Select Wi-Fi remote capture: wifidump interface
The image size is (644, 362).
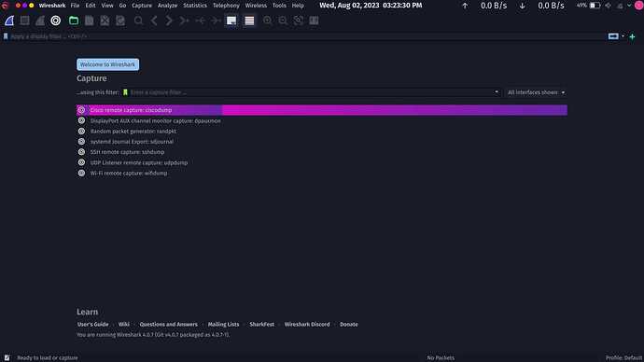[x=322, y=173]
